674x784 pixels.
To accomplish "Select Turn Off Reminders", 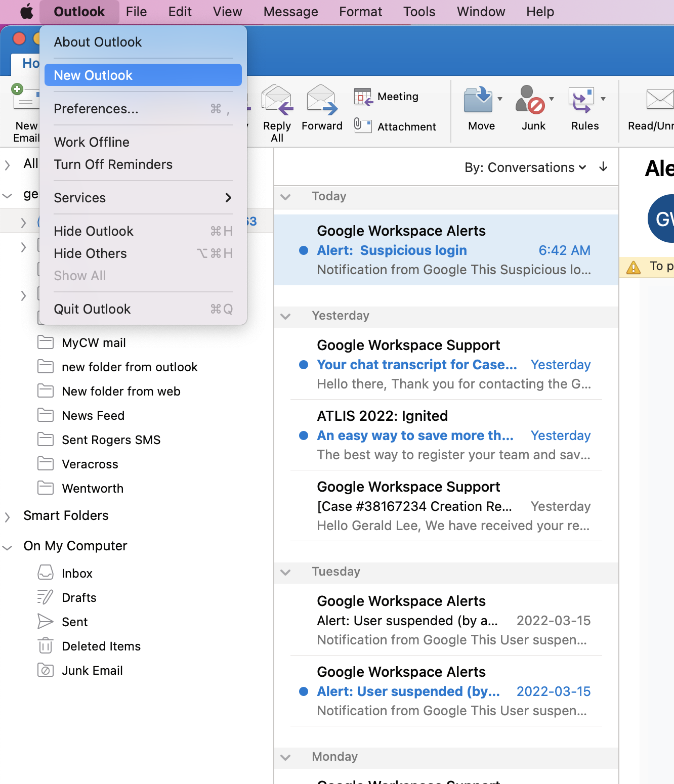I will pyautogui.click(x=143, y=164).
